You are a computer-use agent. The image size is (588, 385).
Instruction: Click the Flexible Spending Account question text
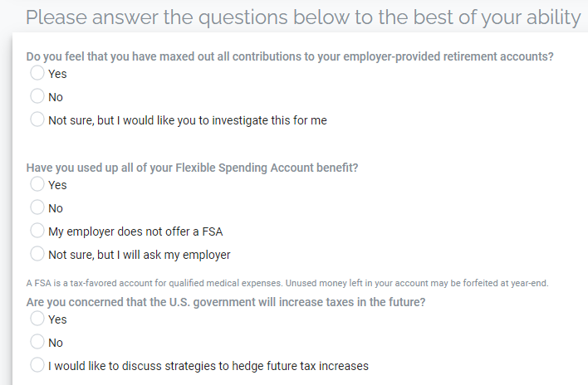192,168
